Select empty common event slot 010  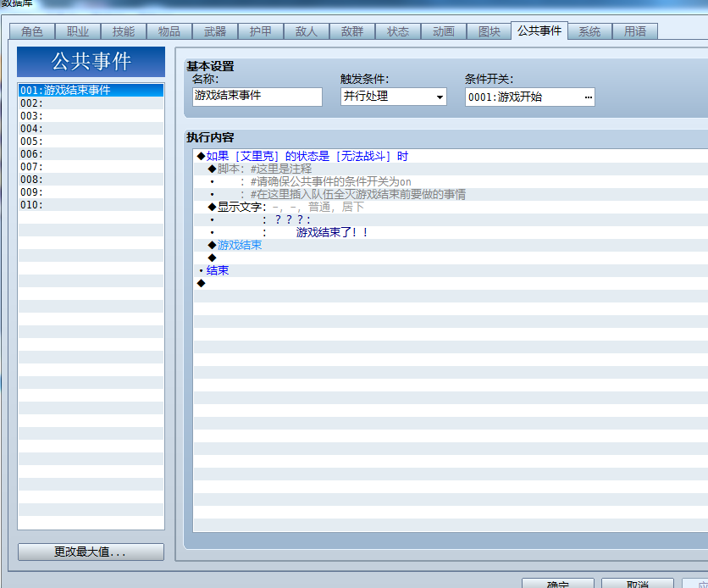click(x=91, y=204)
